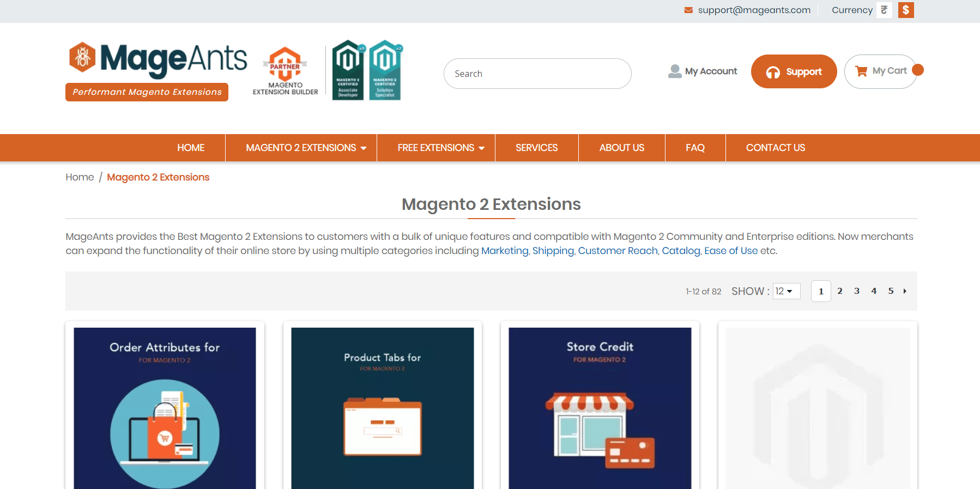Open the Catalog category link
980x489 pixels.
click(681, 251)
